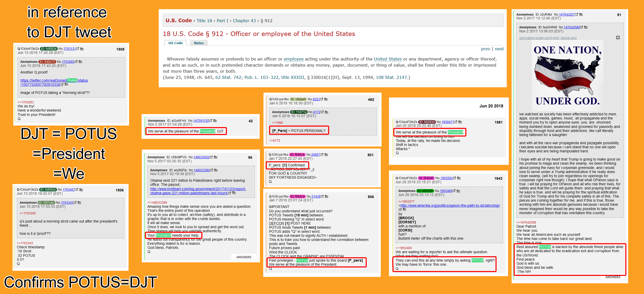Click external-link icon beside post No.1763131
The width and height of the screenshot is (644, 294).
pos(78,49)
